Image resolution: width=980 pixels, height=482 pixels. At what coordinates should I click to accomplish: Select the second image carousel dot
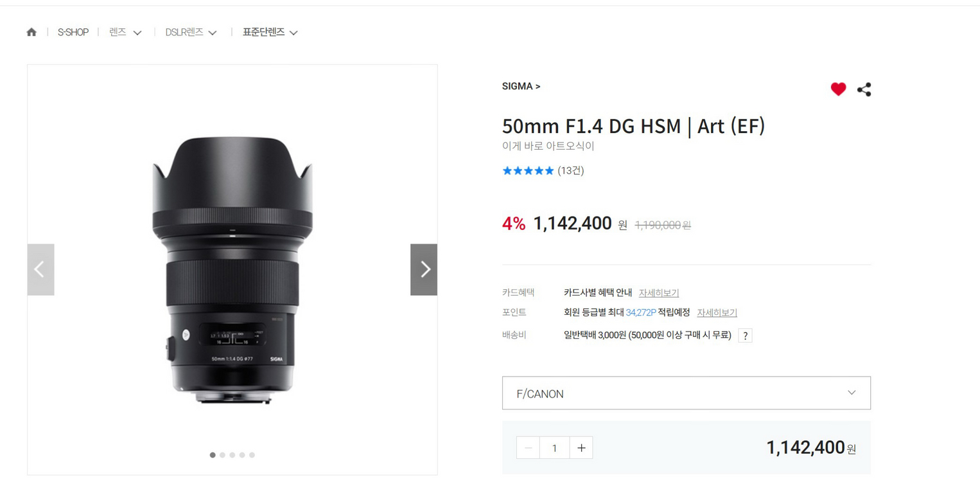222,454
